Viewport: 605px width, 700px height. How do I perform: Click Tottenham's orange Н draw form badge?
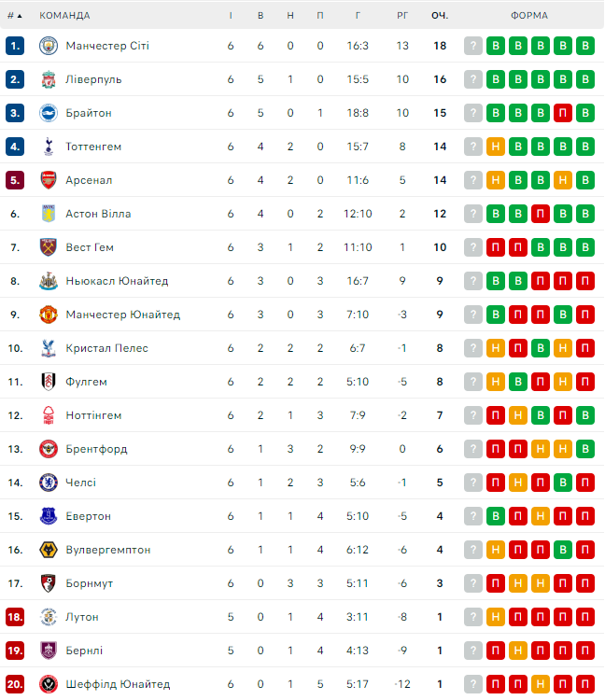(496, 147)
